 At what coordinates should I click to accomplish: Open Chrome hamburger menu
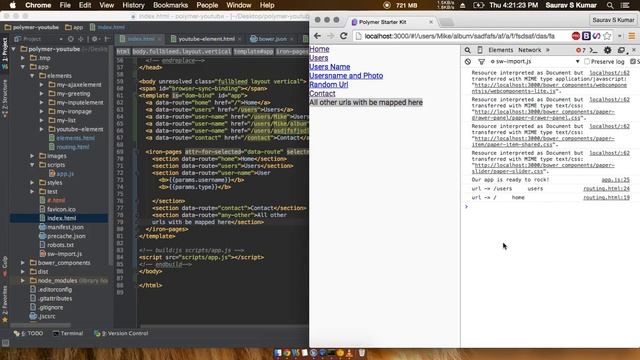click(x=632, y=36)
